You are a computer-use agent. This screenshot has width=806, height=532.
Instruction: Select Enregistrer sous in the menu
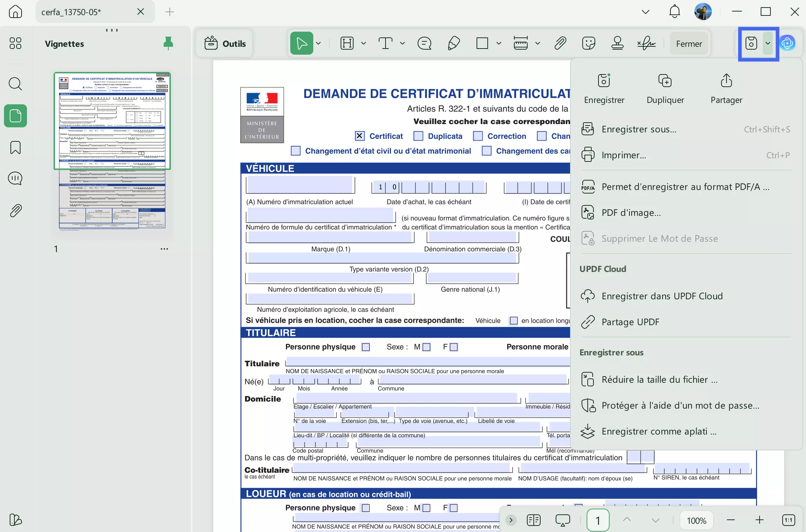click(639, 129)
